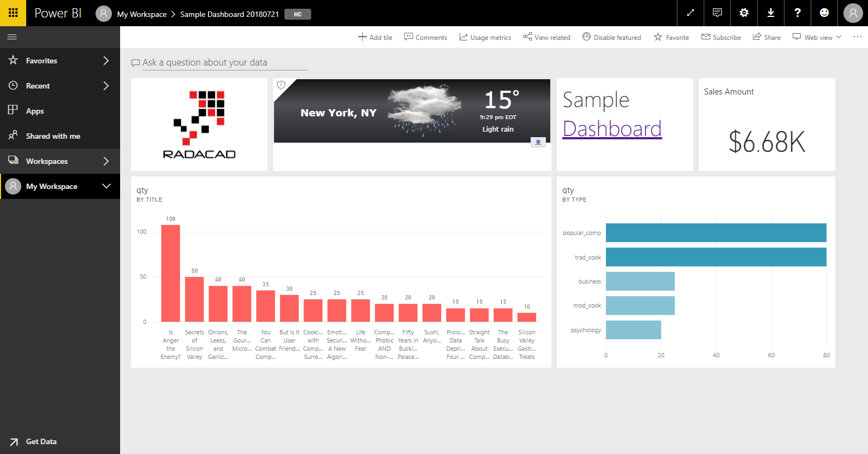The height and width of the screenshot is (454, 868).
Task: Click the breadcrumb workspace avatar icon
Action: [104, 14]
